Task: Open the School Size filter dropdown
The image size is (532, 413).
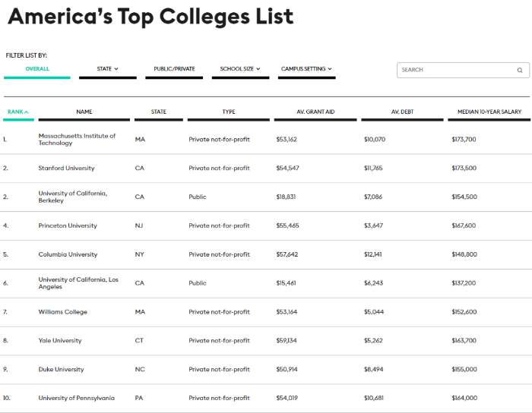Action: tap(240, 69)
